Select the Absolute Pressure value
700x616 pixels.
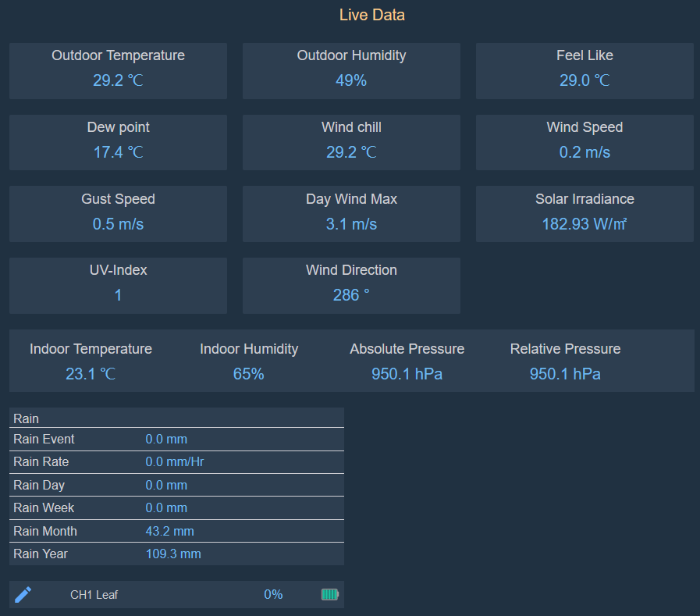(x=407, y=374)
